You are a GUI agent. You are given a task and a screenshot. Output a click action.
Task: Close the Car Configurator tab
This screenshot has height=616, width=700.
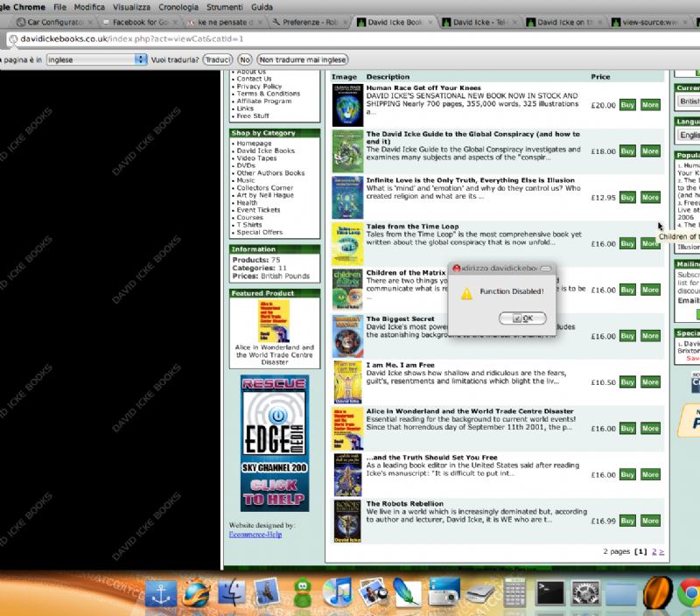click(90, 22)
